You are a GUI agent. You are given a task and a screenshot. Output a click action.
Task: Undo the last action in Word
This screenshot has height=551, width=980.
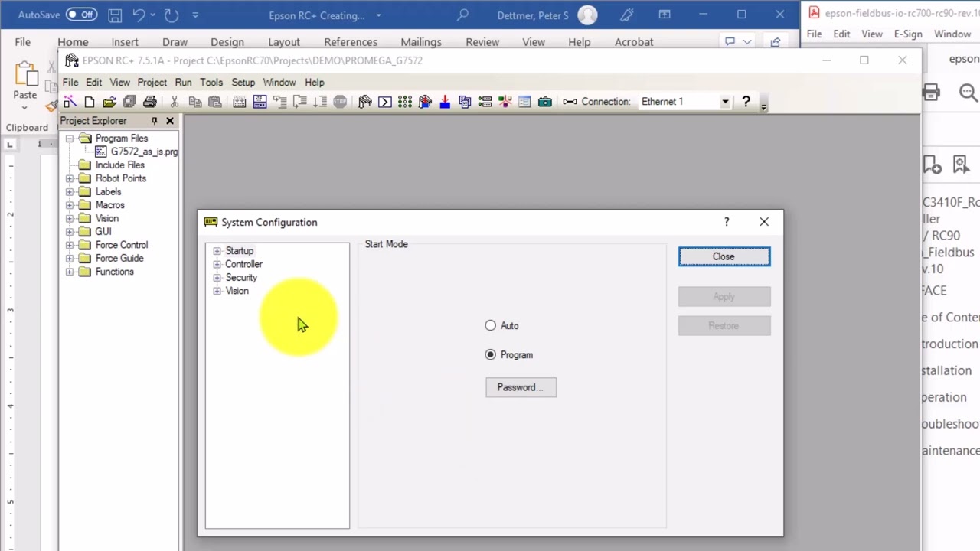139,15
